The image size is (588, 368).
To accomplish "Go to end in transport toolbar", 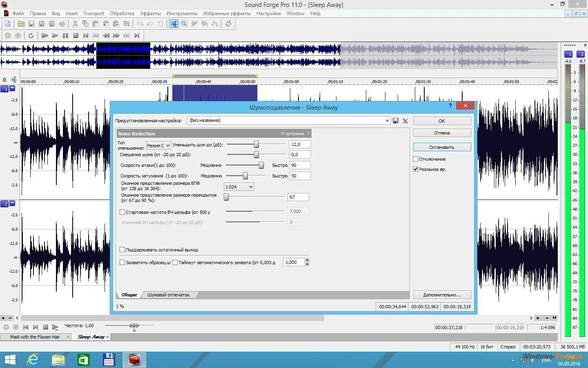I will point(137,36).
